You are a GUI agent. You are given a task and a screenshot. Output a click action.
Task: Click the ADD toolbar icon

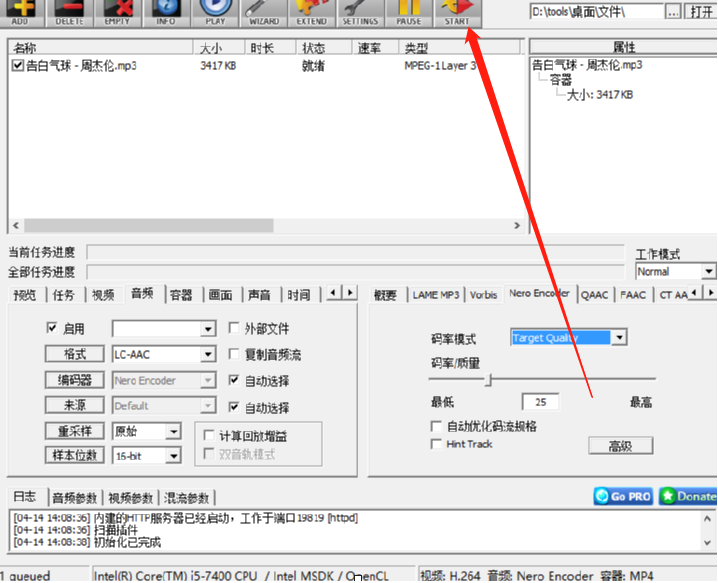click(x=21, y=13)
